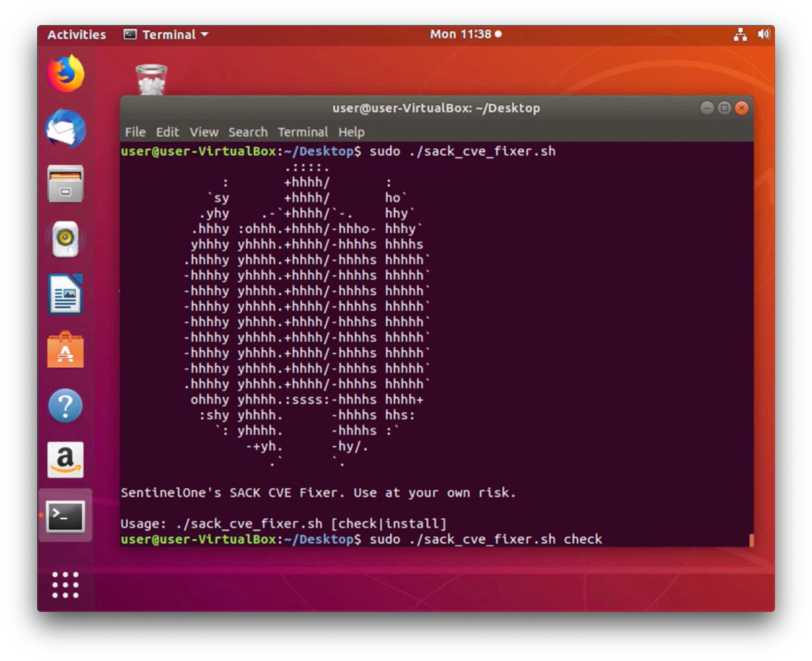Open the Terminal menu in menubar
The image size is (812, 661).
point(303,132)
